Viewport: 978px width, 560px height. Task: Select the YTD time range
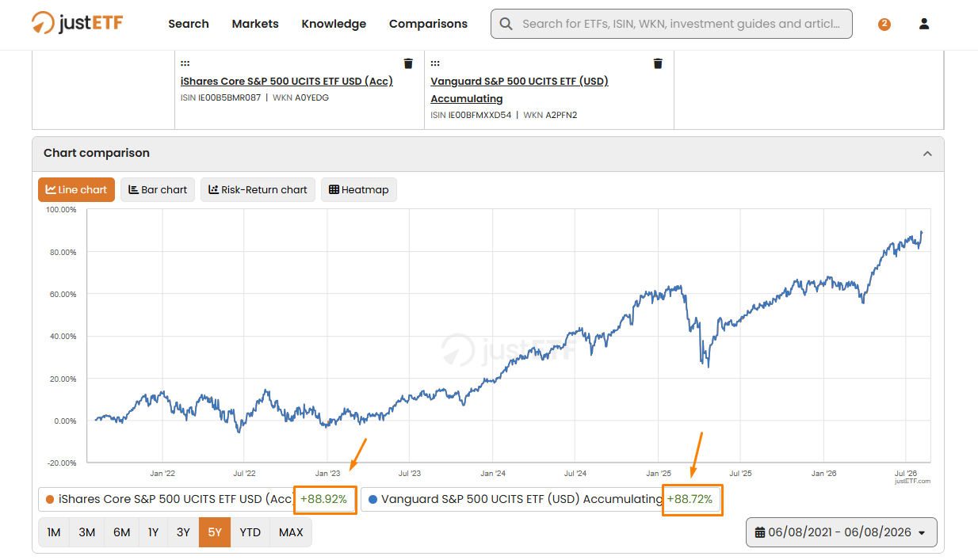coord(250,532)
